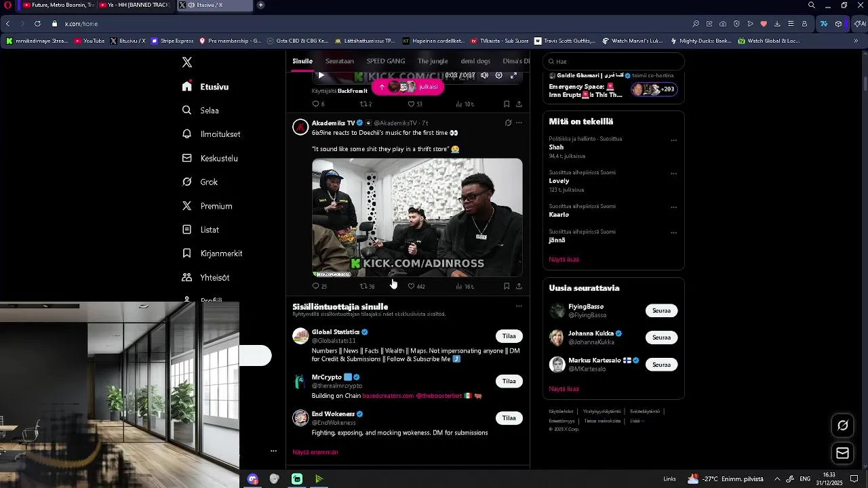Open Keskustelu messages in sidebar
868x488 pixels.
(210, 158)
